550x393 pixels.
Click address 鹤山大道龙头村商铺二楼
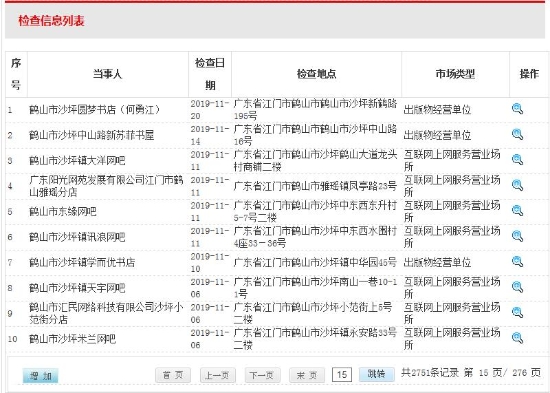(315, 160)
